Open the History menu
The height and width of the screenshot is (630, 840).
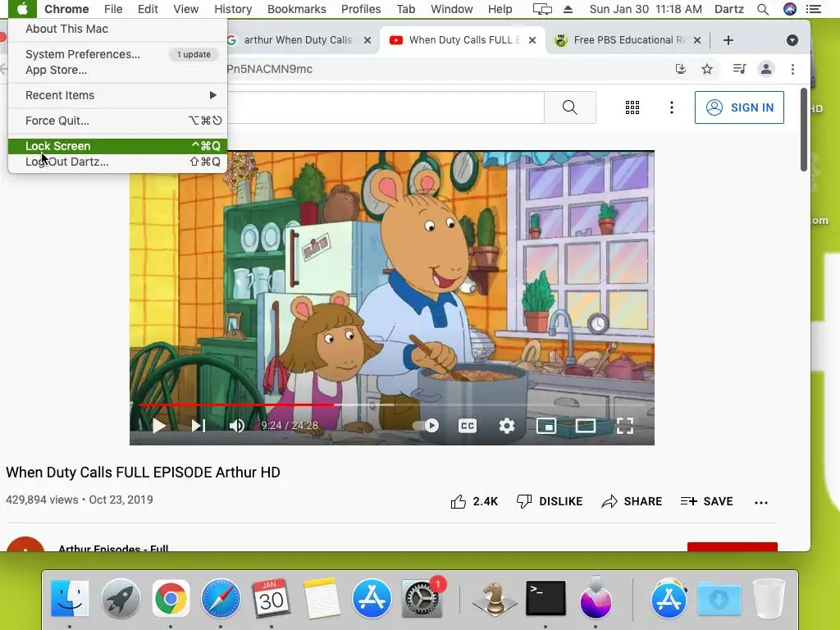click(233, 9)
